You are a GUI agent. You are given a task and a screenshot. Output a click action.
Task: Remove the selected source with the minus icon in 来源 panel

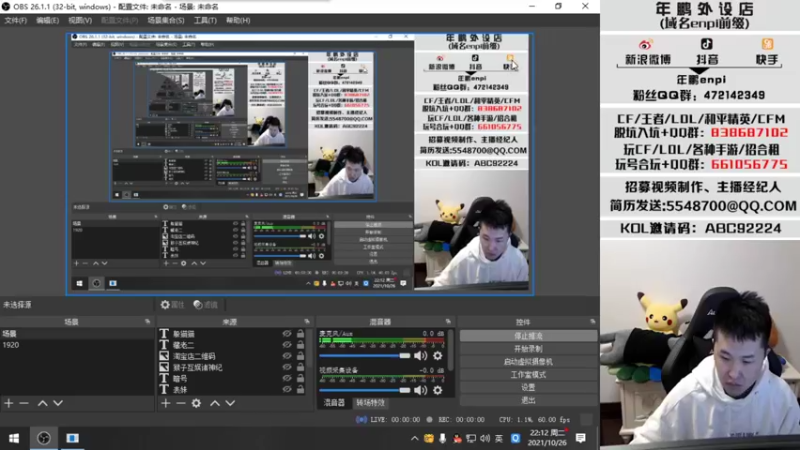[x=181, y=403]
